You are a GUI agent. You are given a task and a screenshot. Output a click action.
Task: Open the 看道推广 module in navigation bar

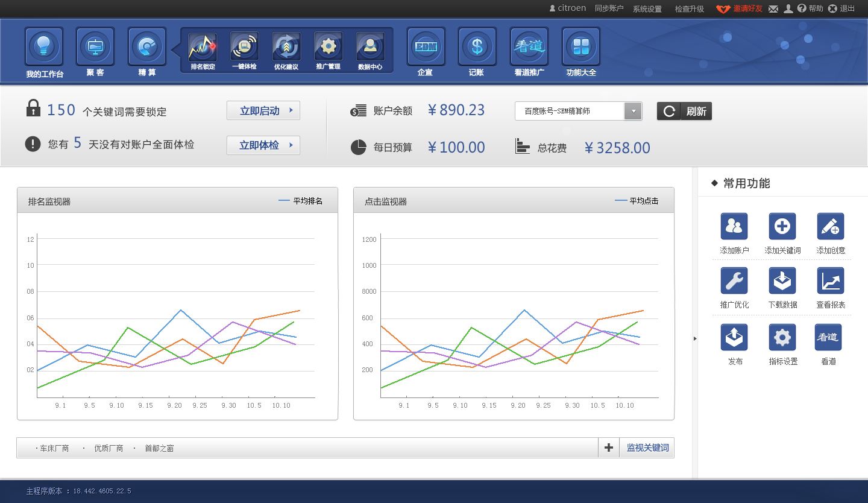(x=529, y=46)
